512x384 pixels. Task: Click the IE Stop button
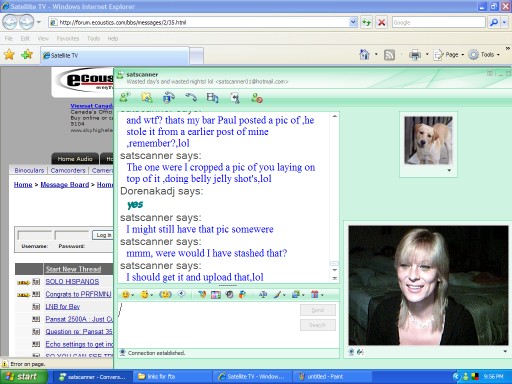(x=381, y=22)
